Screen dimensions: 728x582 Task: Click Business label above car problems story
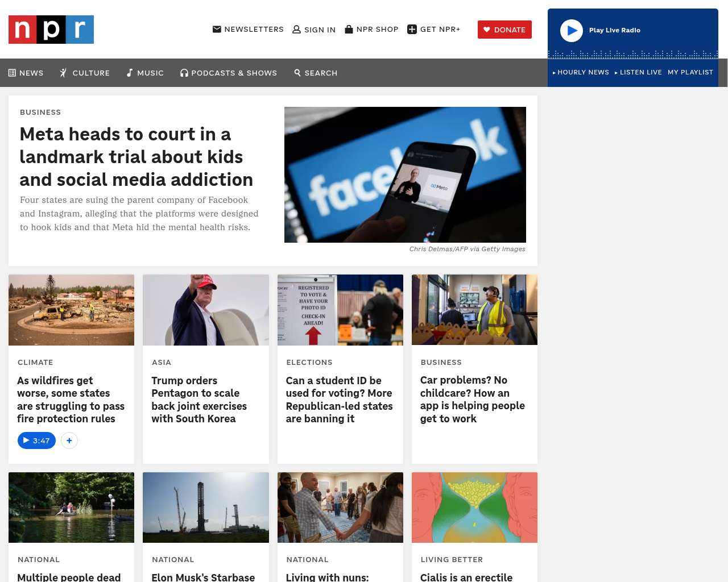tap(441, 362)
